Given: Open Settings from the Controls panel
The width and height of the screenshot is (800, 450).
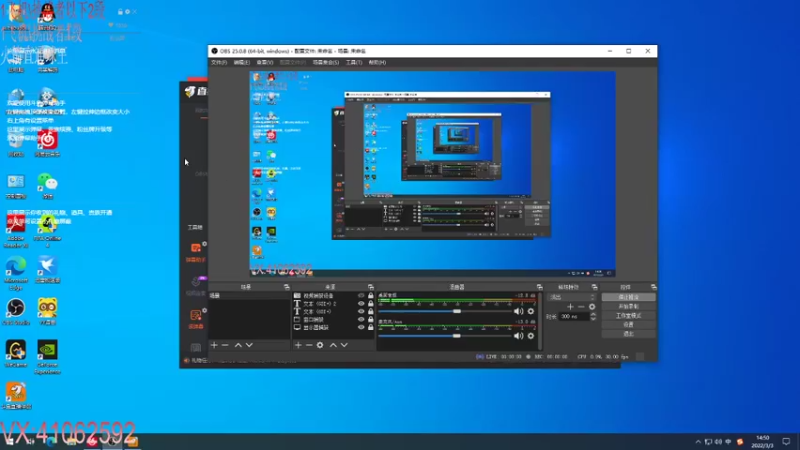Looking at the screenshot, I should tap(629, 324).
